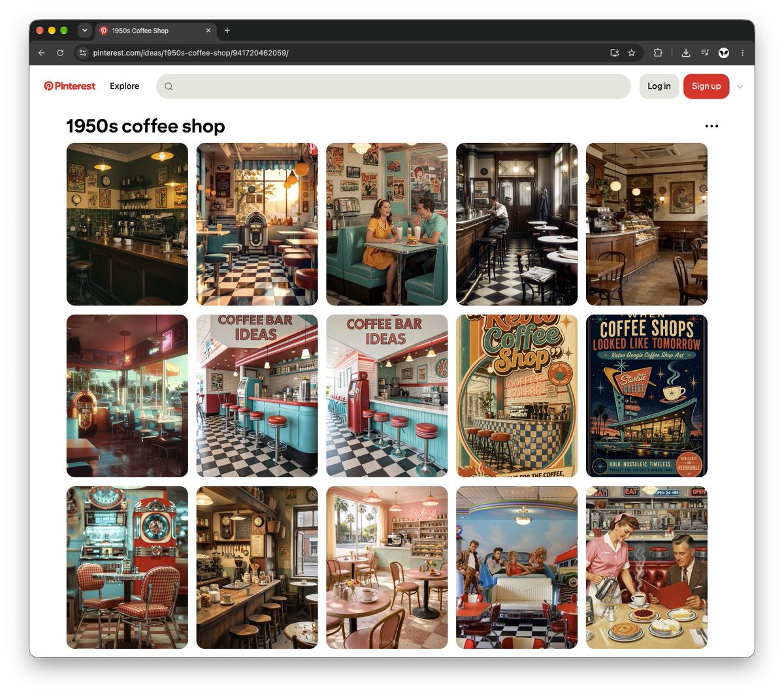784x696 pixels.
Task: Open the dark wood cafe with barista pin
Action: tap(517, 224)
